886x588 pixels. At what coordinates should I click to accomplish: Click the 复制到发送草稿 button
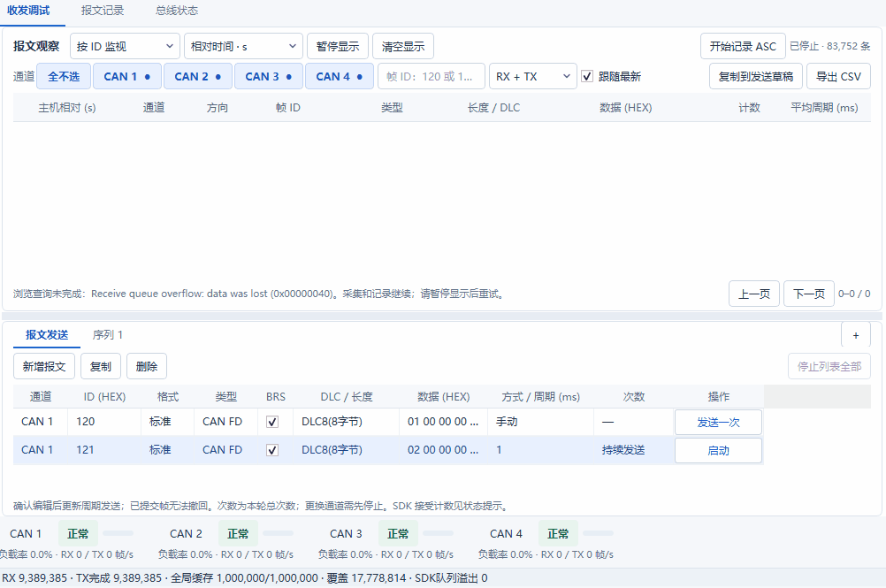pos(755,76)
